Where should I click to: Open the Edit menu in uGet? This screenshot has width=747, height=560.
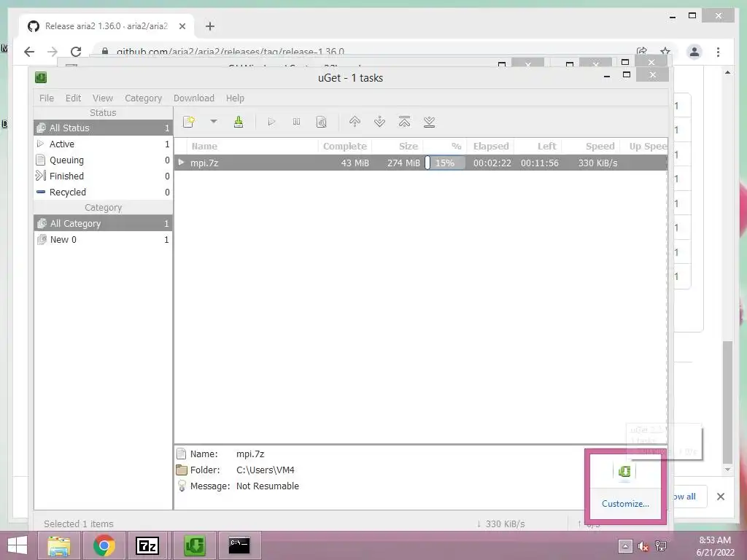(73, 98)
